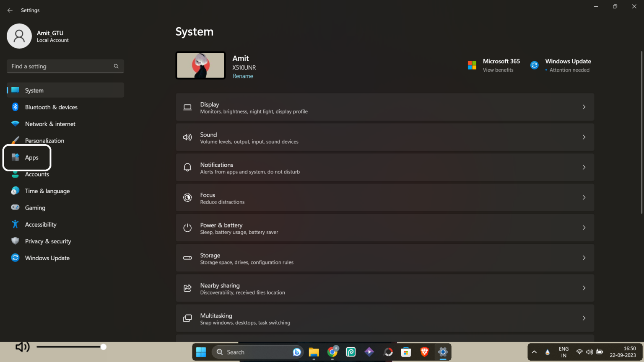644x362 pixels.
Task: Open the Time & language section
Action: point(47,191)
